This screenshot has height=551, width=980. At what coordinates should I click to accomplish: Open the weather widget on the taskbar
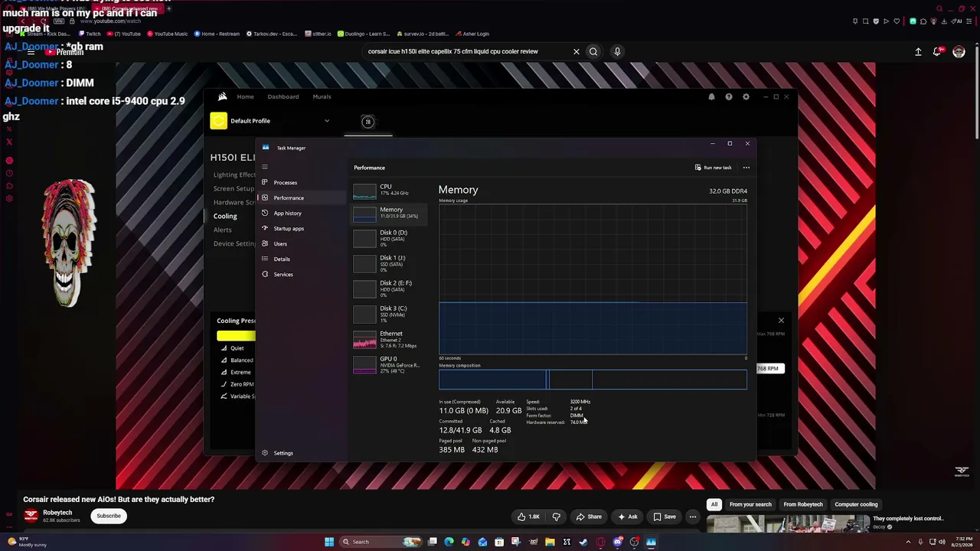[x=27, y=542]
